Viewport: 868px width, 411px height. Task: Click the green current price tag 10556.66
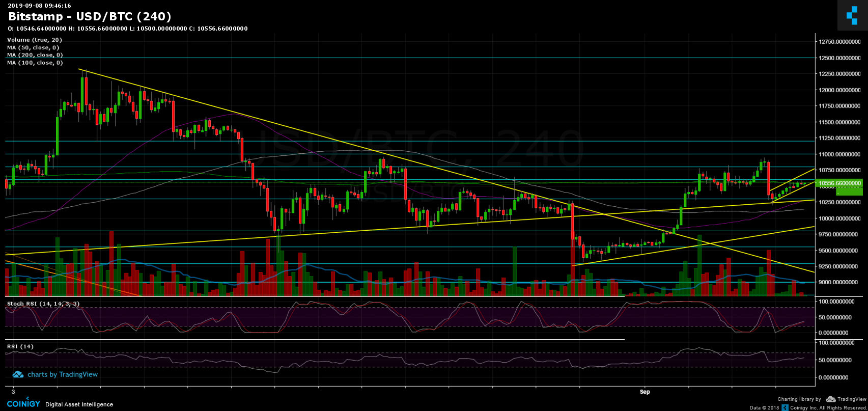(x=838, y=183)
